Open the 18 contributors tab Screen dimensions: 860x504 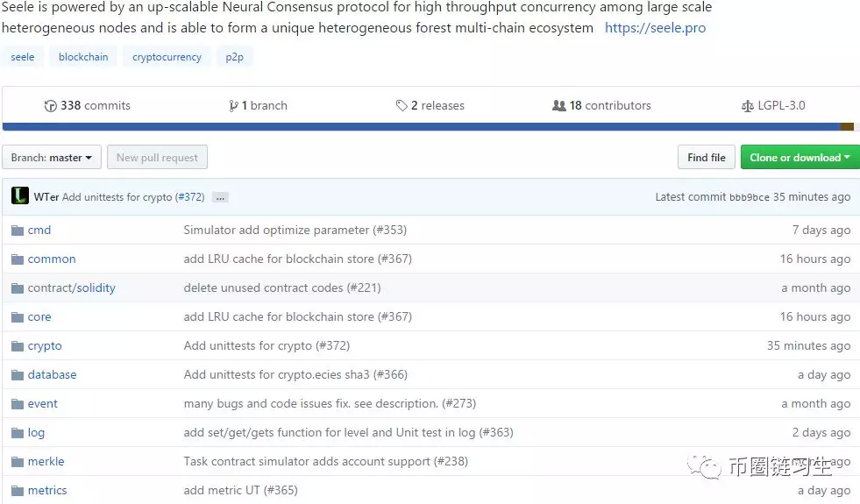point(601,106)
